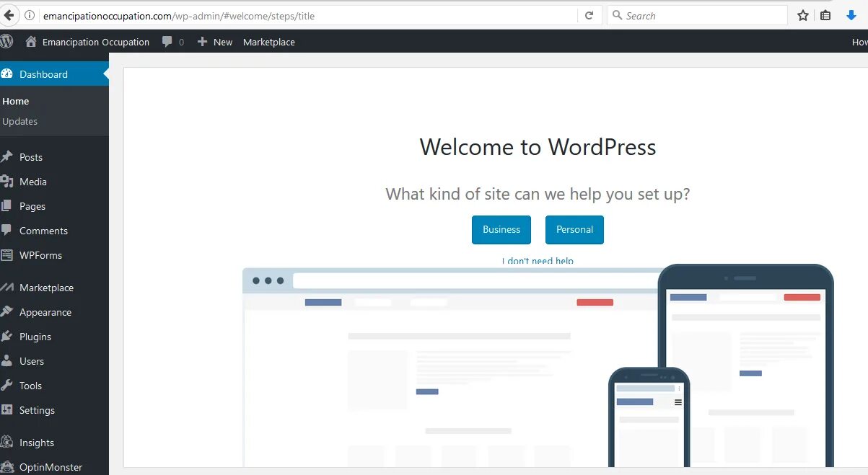
Task: Click Marketplace in the top admin bar
Action: pyautogui.click(x=269, y=42)
